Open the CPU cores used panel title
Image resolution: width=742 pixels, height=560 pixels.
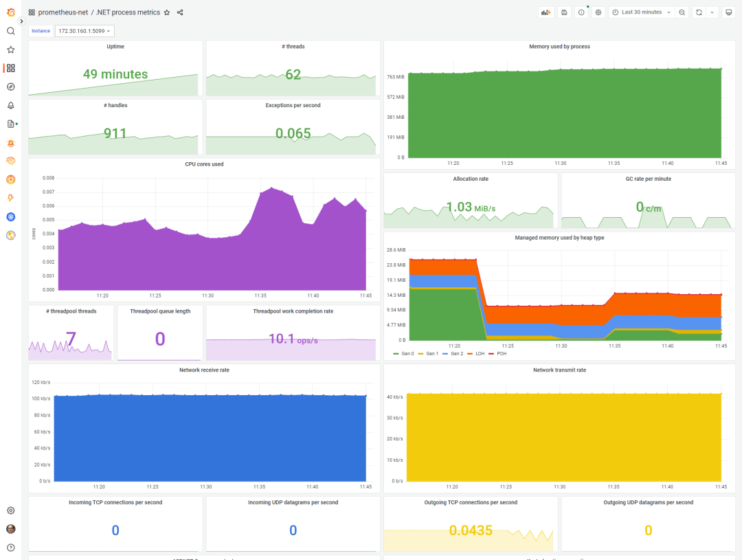204,164
